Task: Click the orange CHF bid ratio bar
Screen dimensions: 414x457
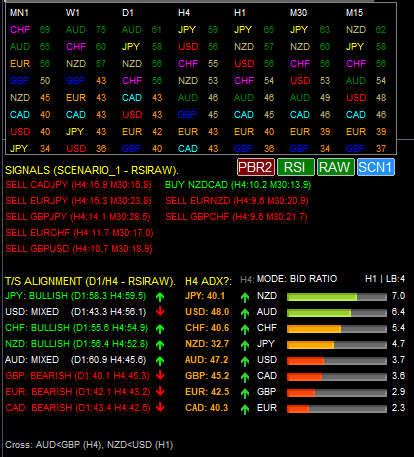Action: (337, 329)
